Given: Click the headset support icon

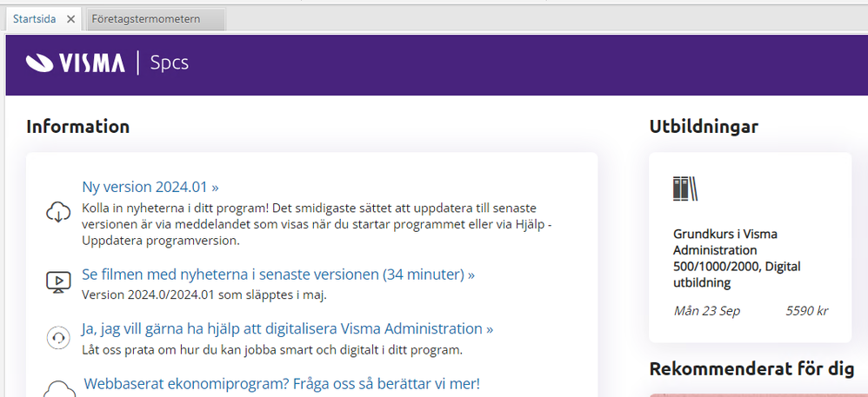Looking at the screenshot, I should pyautogui.click(x=58, y=338).
